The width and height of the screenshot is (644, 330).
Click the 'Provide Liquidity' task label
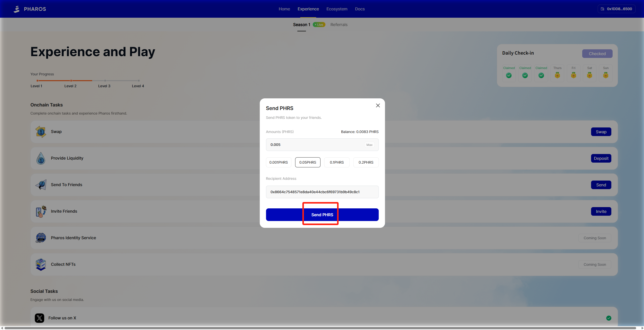point(67,158)
